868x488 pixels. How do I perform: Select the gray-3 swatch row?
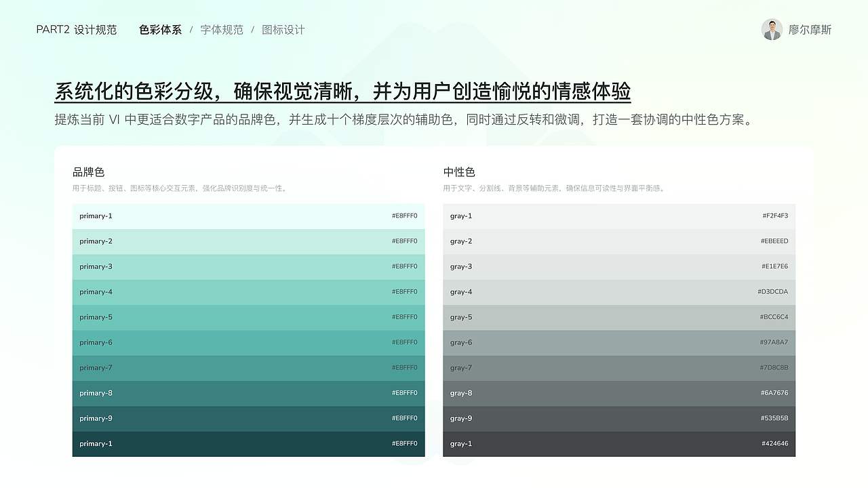click(x=619, y=267)
